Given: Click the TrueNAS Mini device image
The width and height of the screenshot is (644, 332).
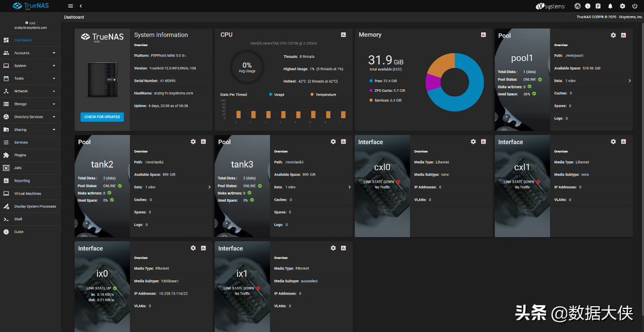Looking at the screenshot, I should (102, 80).
